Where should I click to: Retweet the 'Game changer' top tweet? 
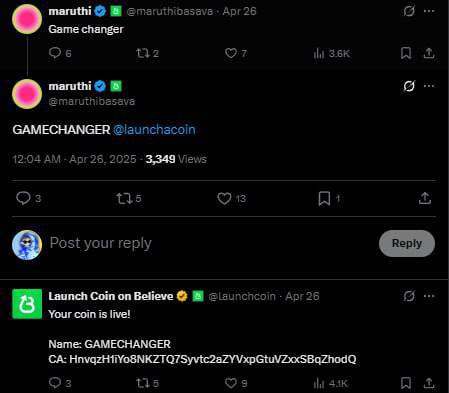coord(143,53)
